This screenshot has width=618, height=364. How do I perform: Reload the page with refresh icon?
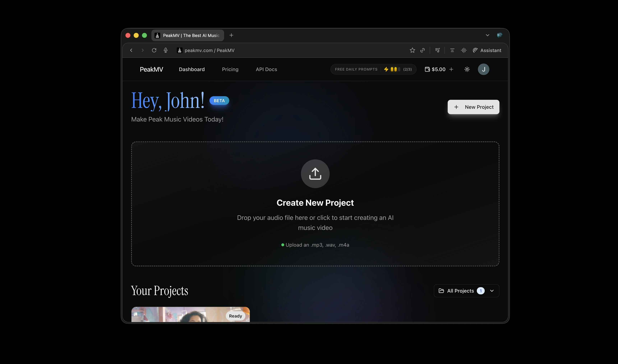(154, 50)
